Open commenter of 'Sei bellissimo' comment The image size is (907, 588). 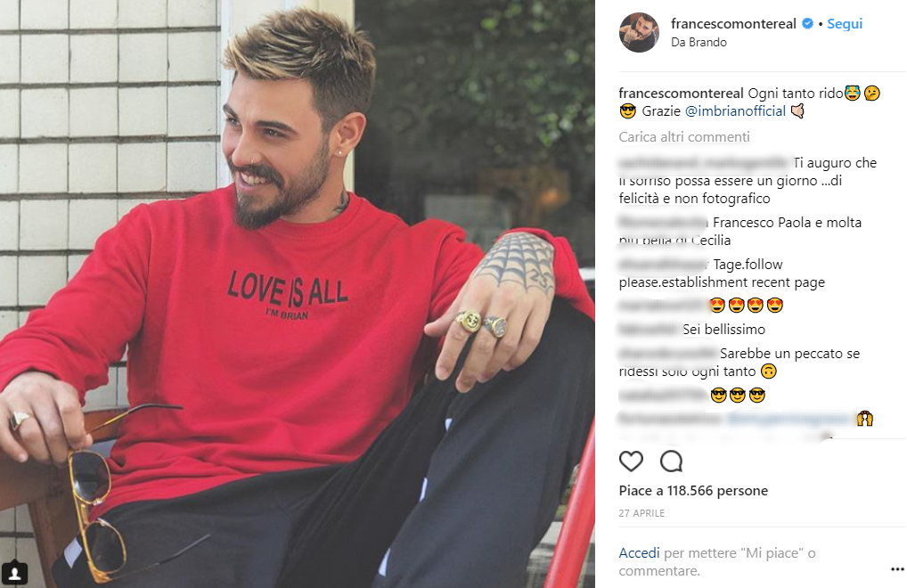click(x=649, y=330)
